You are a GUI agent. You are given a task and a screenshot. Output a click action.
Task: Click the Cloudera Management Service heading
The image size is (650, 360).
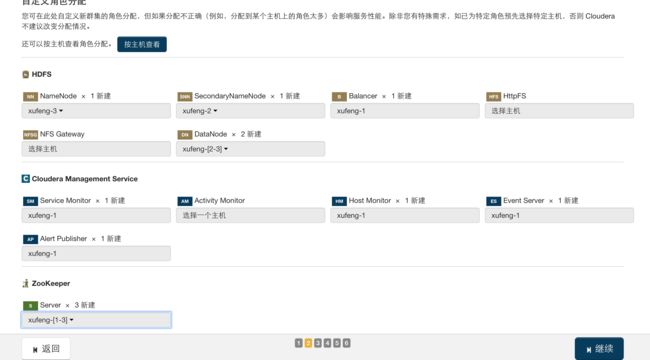click(x=85, y=179)
